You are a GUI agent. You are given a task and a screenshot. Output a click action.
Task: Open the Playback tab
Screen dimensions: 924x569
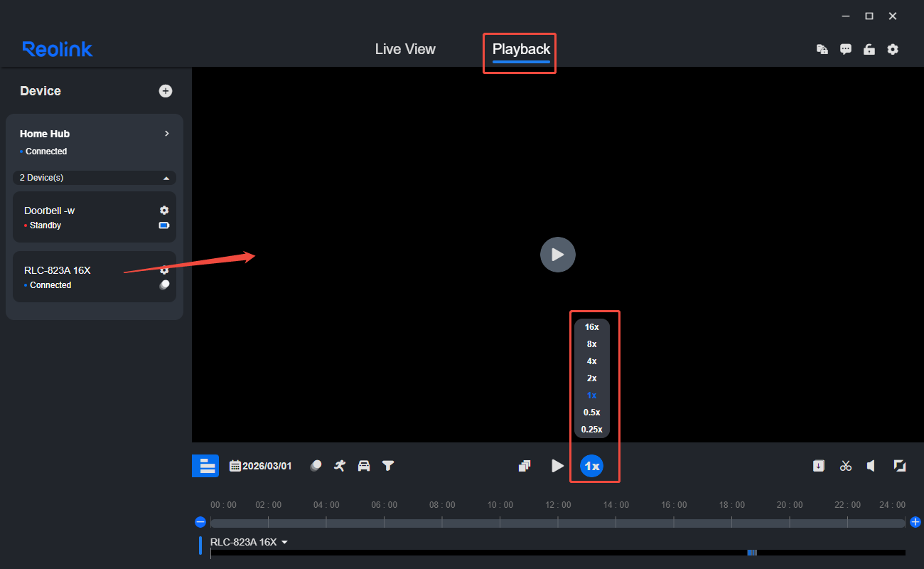(x=521, y=49)
